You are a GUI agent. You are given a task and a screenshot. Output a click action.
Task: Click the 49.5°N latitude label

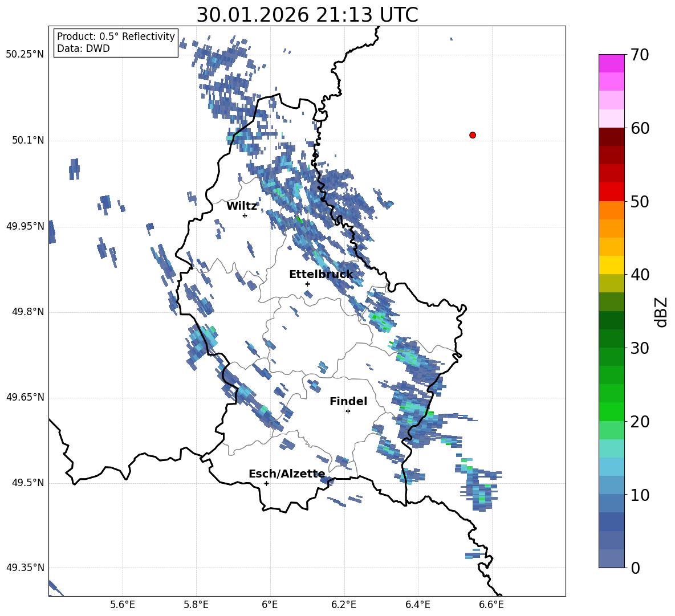pyautogui.click(x=27, y=483)
